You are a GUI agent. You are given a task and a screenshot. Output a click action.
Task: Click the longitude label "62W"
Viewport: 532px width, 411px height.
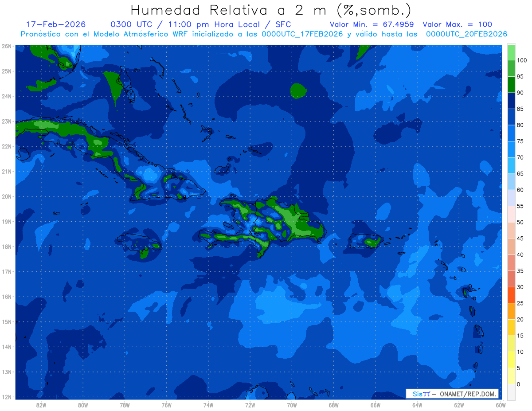click(459, 404)
